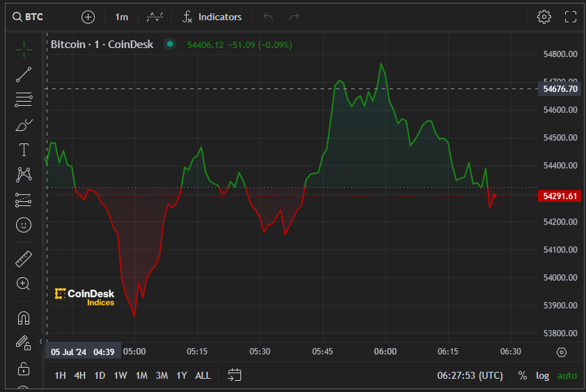Click the green market status dot
This screenshot has height=392, width=586.
point(170,44)
